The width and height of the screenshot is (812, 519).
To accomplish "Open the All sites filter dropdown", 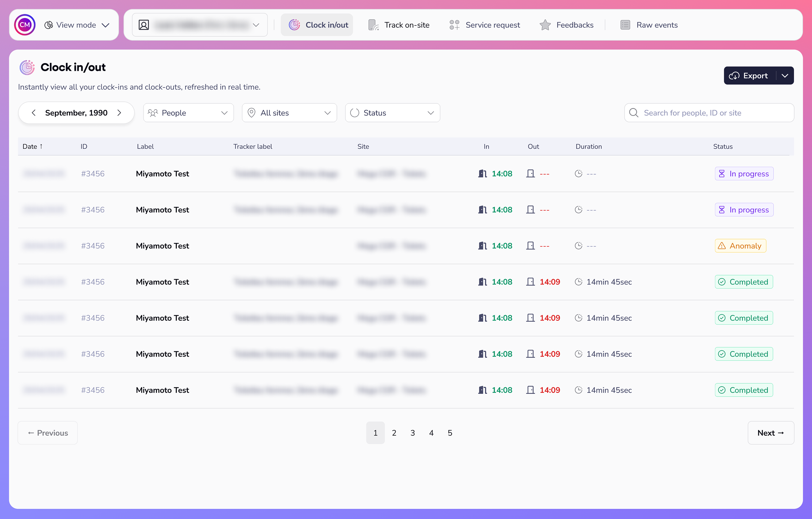I will coord(289,113).
